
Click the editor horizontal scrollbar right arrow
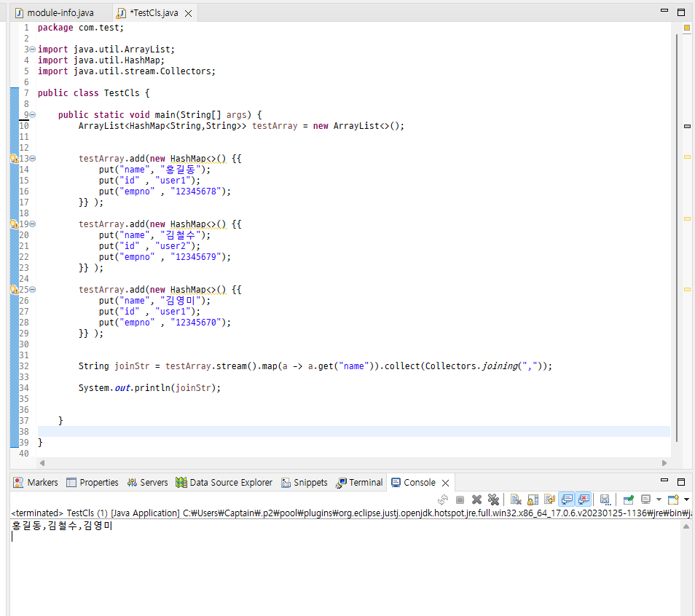[x=664, y=463]
